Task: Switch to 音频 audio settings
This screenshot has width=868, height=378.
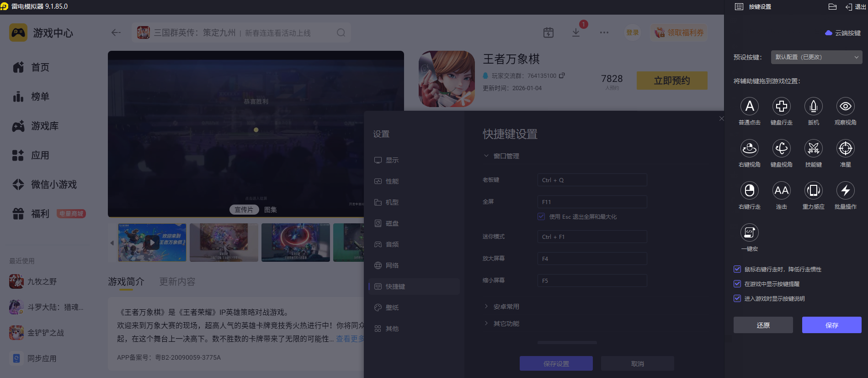Action: (x=414, y=244)
